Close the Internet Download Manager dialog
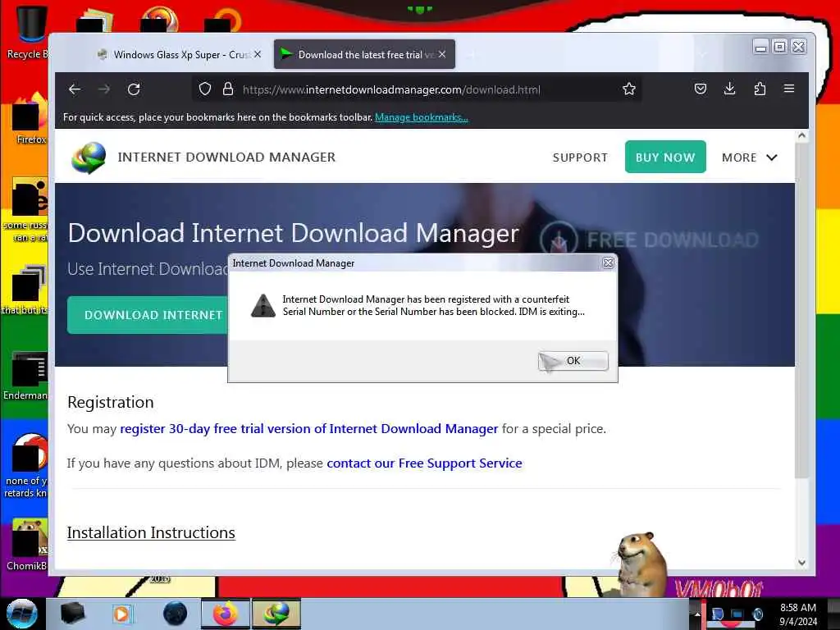 point(608,263)
